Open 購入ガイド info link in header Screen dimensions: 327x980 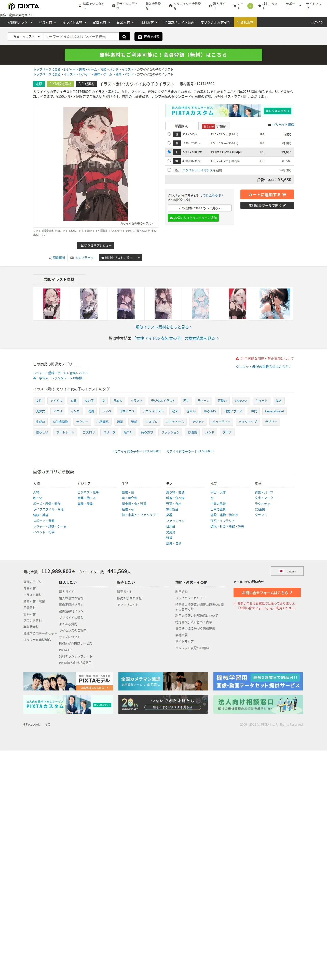coord(217,6)
